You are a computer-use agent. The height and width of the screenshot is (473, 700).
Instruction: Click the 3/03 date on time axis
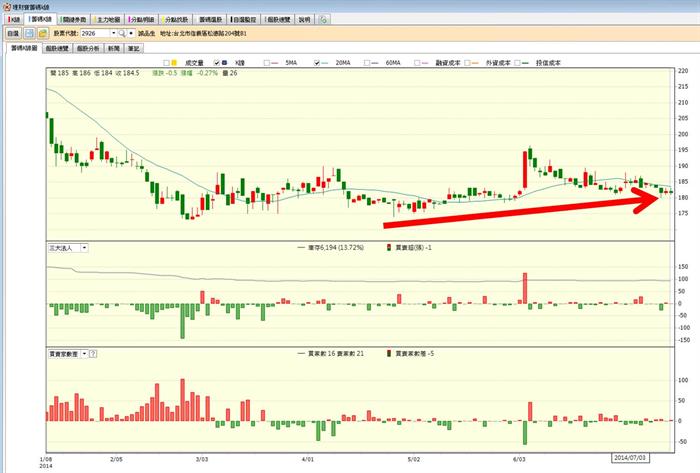(x=202, y=459)
